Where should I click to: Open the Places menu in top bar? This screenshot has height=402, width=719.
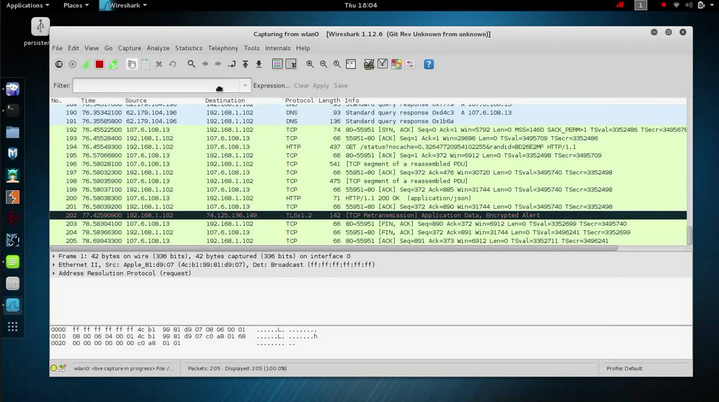pyautogui.click(x=76, y=6)
